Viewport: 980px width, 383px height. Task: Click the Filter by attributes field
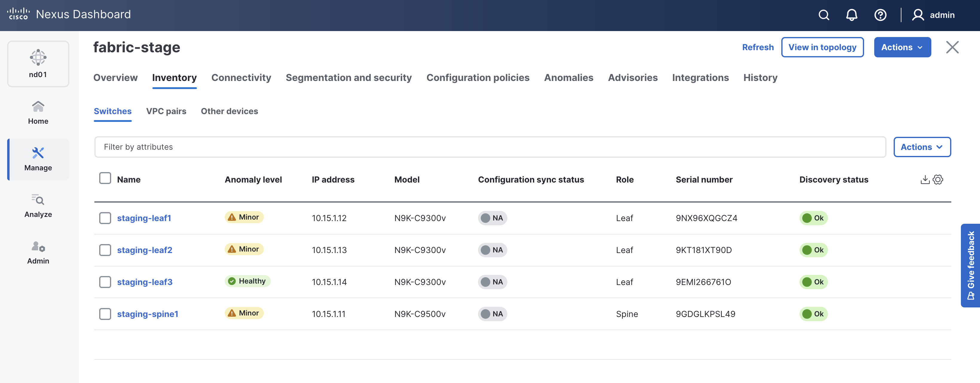click(490, 147)
